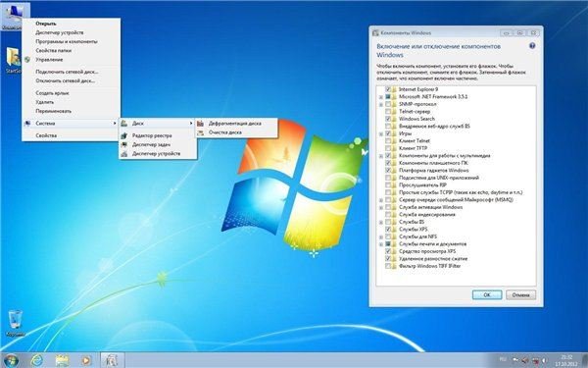Click the RU language indicator in tray

click(x=503, y=360)
